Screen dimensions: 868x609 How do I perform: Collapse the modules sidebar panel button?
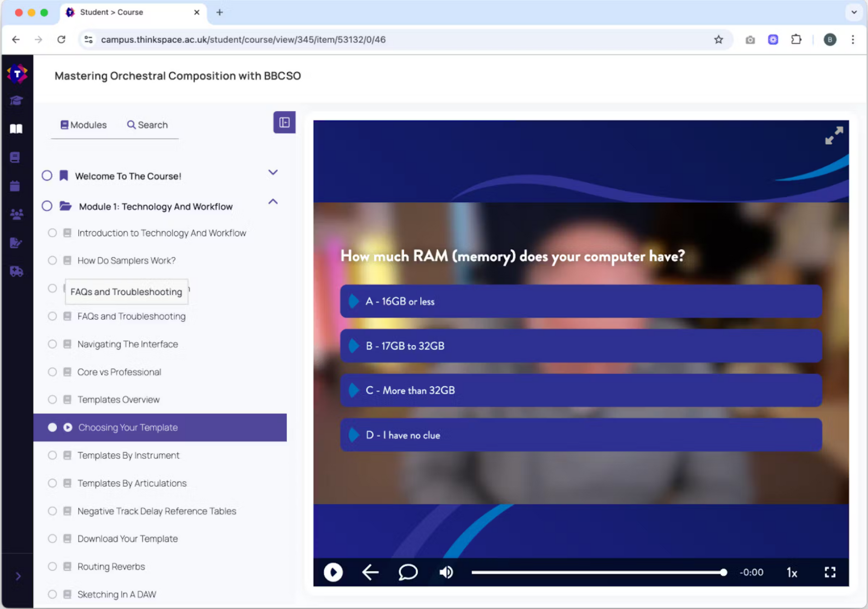pos(284,123)
